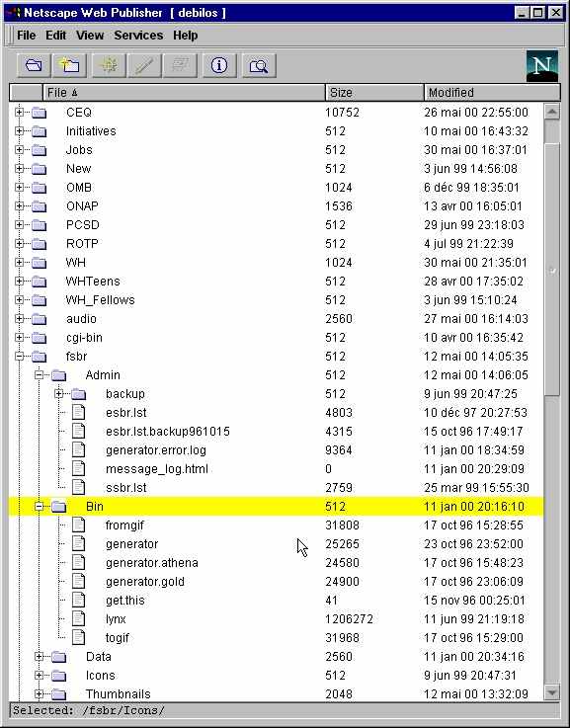Click the New folder toolbar icon
The width and height of the screenshot is (570, 728).
click(70, 65)
